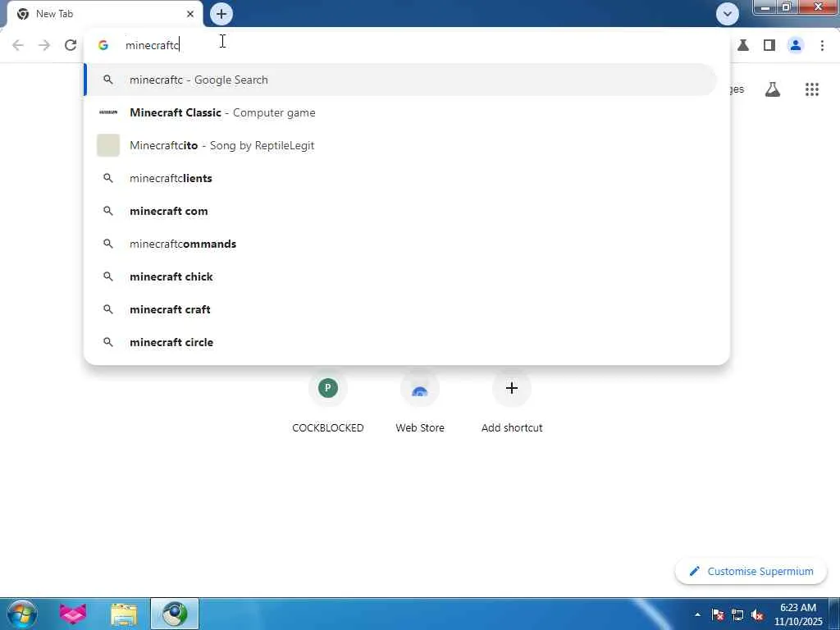Open the tab search dropdown arrow

click(727, 14)
